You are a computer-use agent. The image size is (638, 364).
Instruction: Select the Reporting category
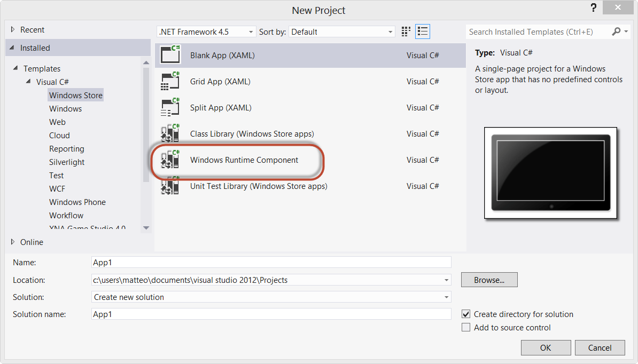(67, 149)
